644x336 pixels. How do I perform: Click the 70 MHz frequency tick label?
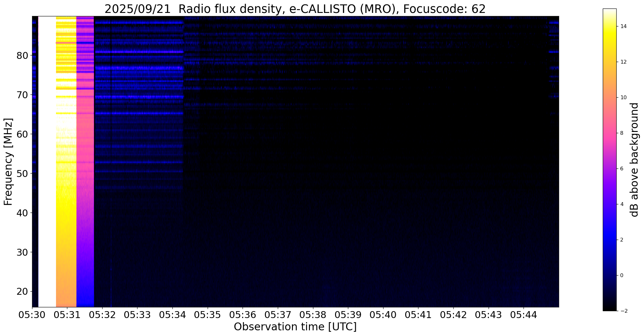(22, 95)
